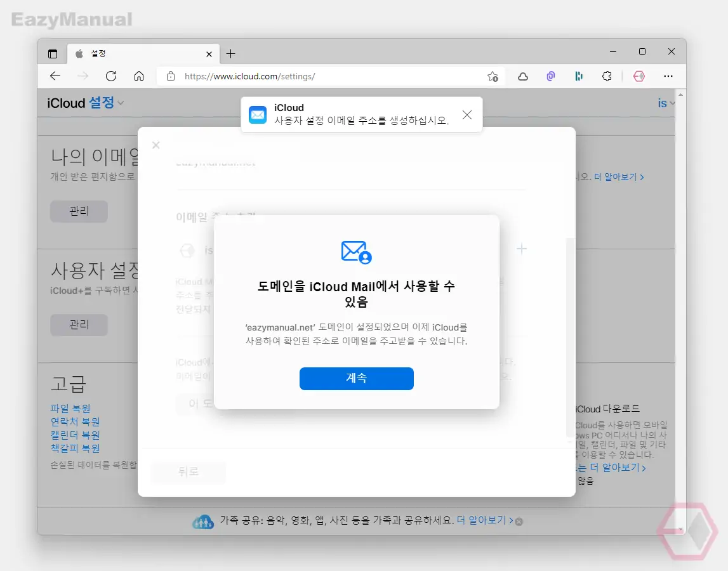Open 캘린더 복원 link
The width and height of the screenshot is (728, 571).
[76, 435]
